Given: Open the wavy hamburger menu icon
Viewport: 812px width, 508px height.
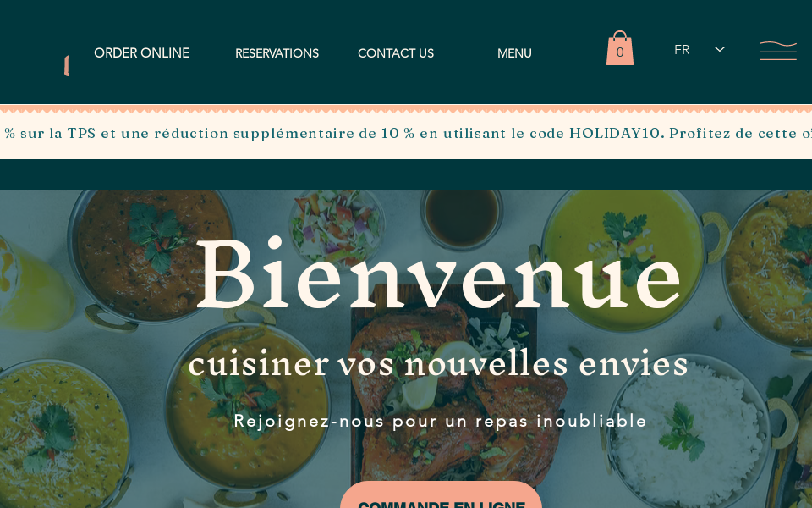Looking at the screenshot, I should [x=778, y=51].
